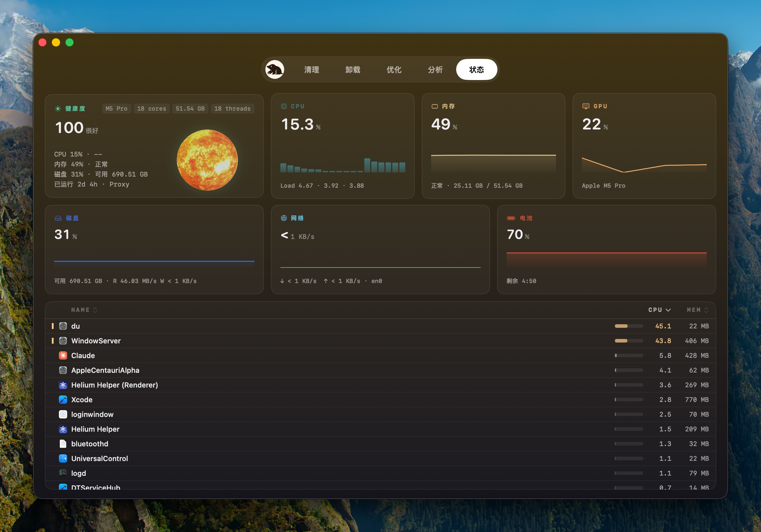Click the 已运行 2d 4h · Proxy text
This screenshot has height=532, width=761.
point(92,184)
